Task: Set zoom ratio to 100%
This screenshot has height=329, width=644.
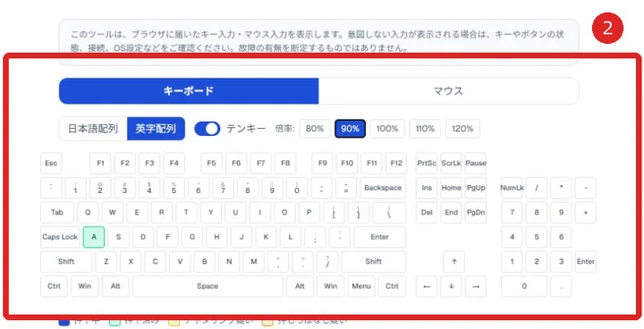Action: tap(387, 129)
